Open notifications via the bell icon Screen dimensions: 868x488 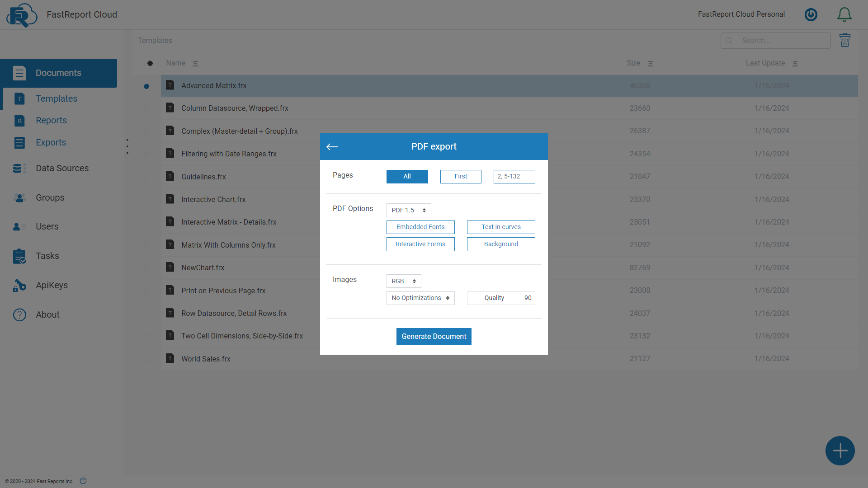click(x=844, y=14)
